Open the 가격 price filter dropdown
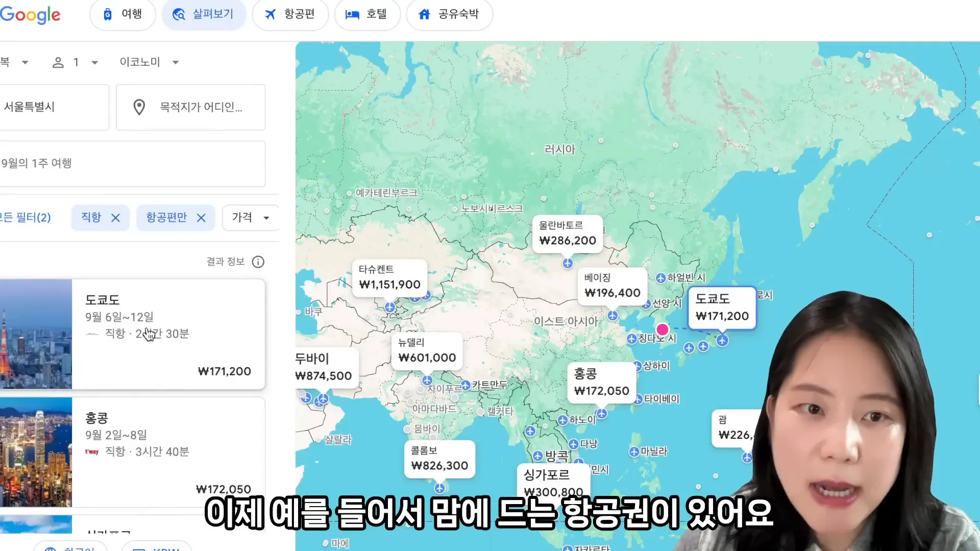This screenshot has height=551, width=980. coord(251,218)
